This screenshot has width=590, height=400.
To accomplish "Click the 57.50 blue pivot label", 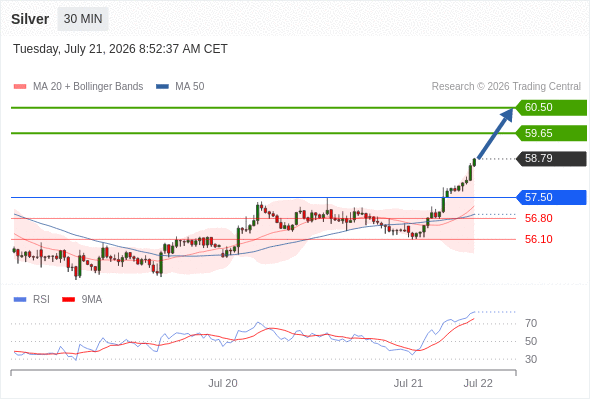I will [x=551, y=197].
